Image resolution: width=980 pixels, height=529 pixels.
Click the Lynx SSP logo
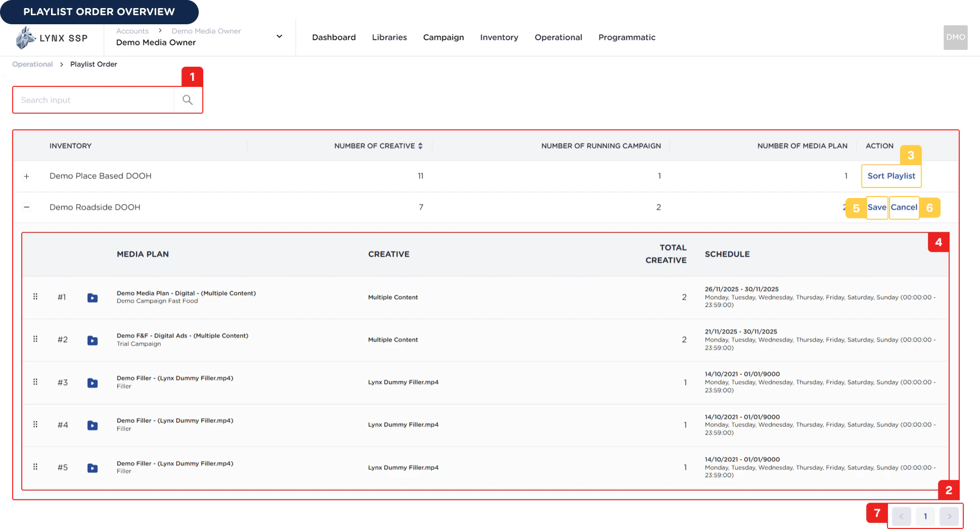(52, 38)
